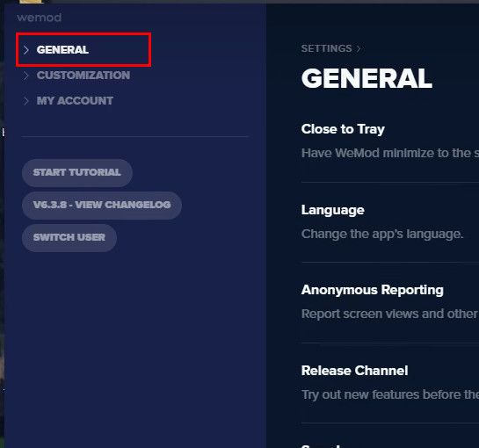Click the wemod logo text

pos(39,18)
